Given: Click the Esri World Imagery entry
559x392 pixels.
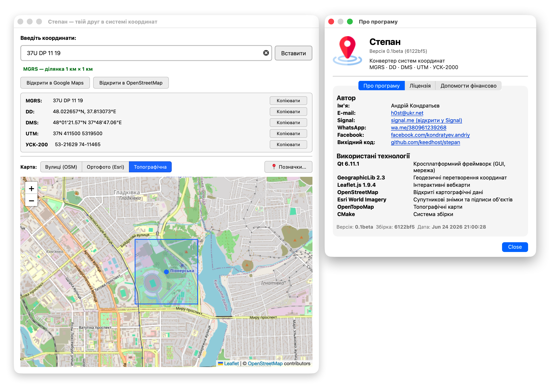Looking at the screenshot, I should pos(361,199).
